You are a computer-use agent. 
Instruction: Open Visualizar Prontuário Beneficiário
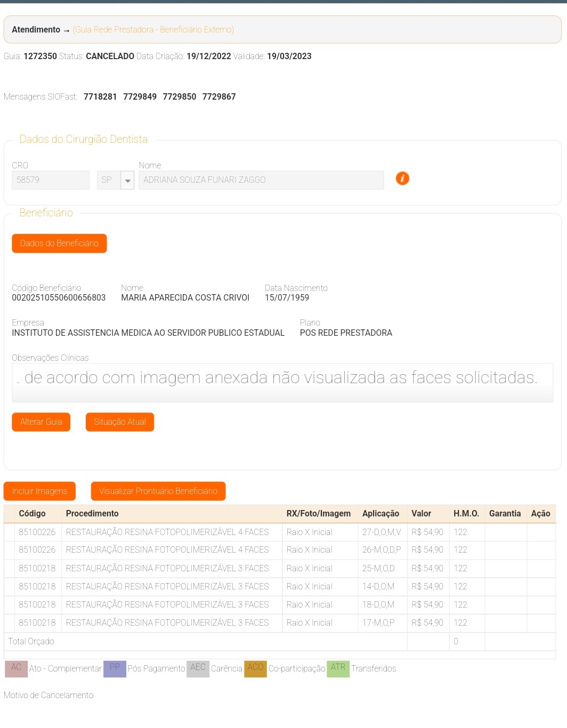pyautogui.click(x=158, y=491)
